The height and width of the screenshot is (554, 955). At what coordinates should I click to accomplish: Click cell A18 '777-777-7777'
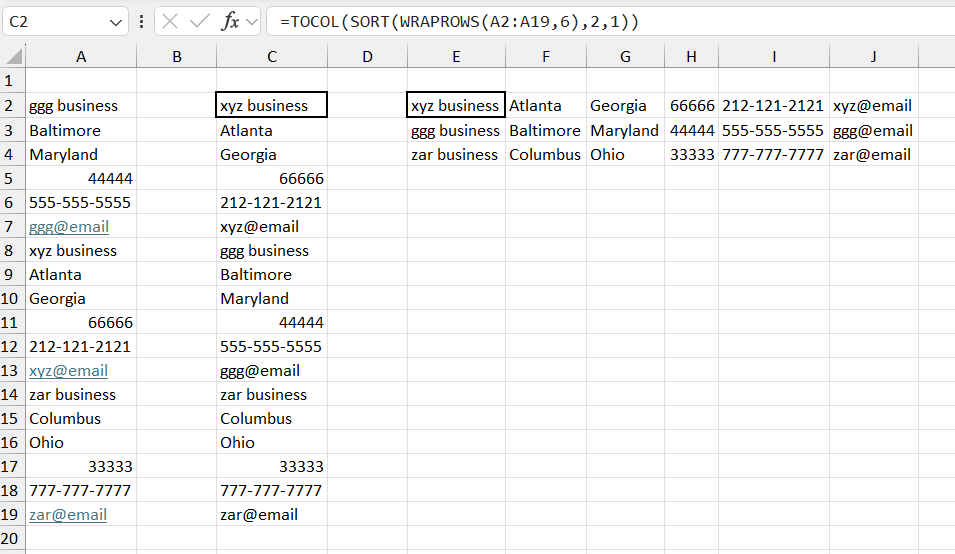point(81,491)
